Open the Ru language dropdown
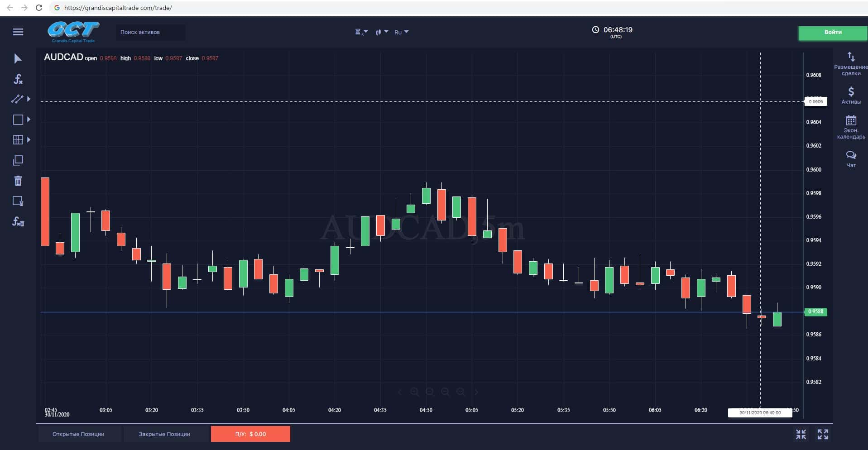 click(401, 32)
